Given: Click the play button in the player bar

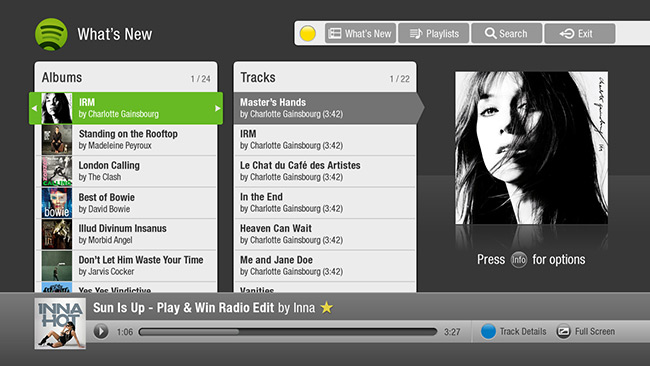Looking at the screenshot, I should [x=101, y=331].
